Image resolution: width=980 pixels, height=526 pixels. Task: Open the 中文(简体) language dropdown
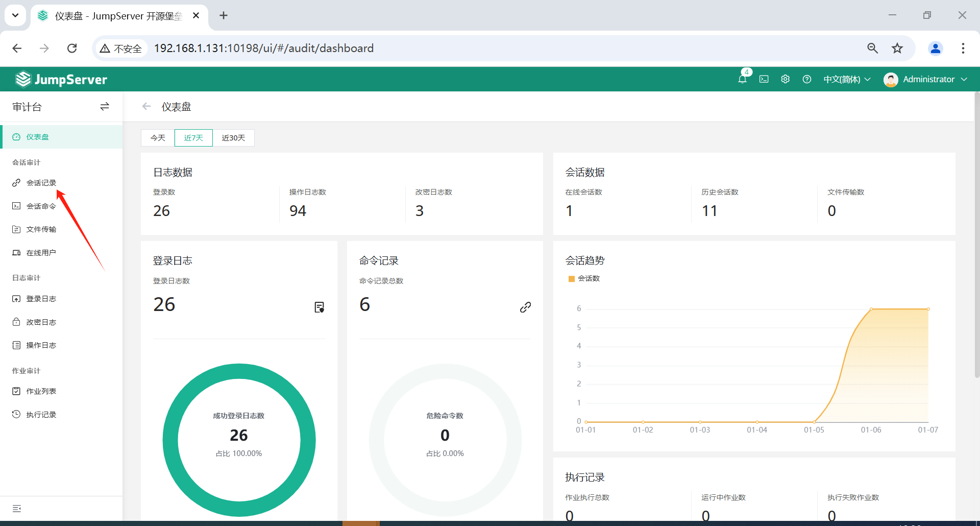847,79
